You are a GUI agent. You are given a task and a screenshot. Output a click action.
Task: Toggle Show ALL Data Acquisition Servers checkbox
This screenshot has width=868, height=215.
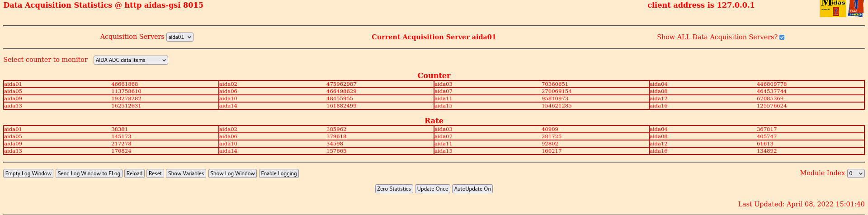pyautogui.click(x=782, y=37)
